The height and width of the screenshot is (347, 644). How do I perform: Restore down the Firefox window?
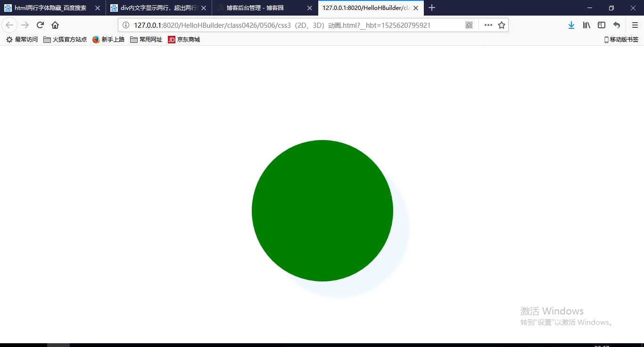(611, 8)
